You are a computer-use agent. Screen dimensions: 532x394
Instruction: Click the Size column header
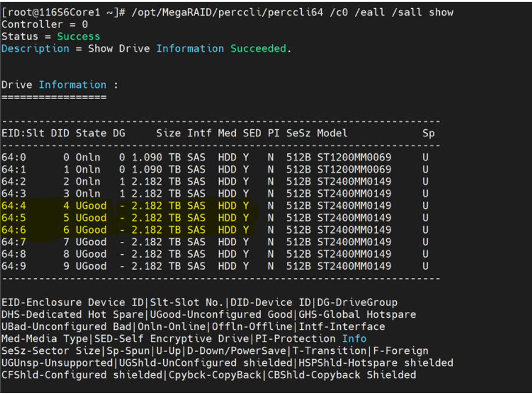168,133
